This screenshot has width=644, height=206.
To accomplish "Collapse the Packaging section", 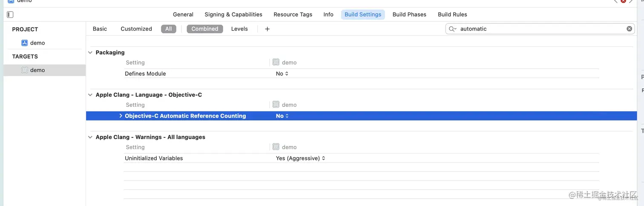I will pyautogui.click(x=90, y=53).
